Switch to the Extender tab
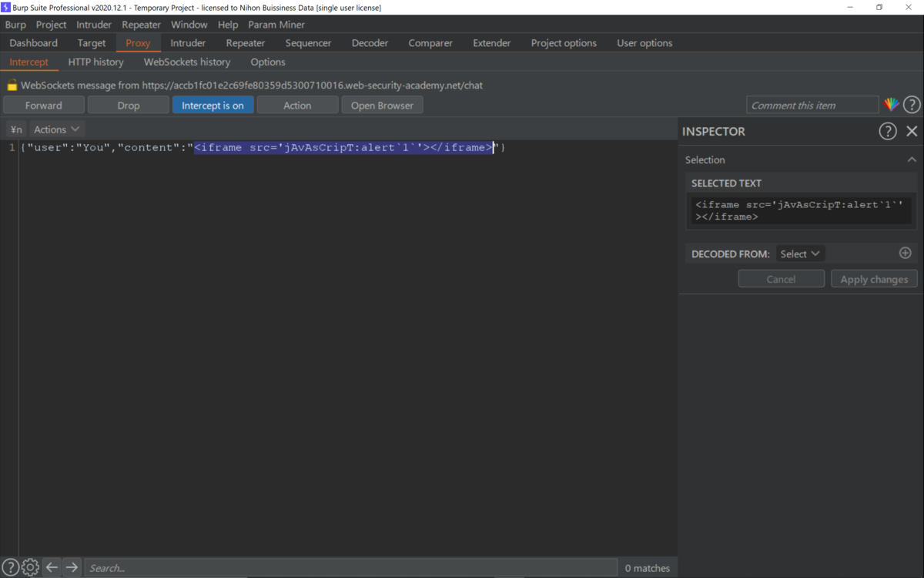Image resolution: width=924 pixels, height=578 pixels. pyautogui.click(x=492, y=43)
